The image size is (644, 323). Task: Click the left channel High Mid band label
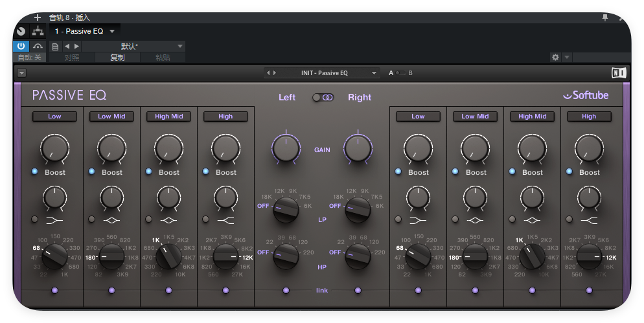[169, 117]
